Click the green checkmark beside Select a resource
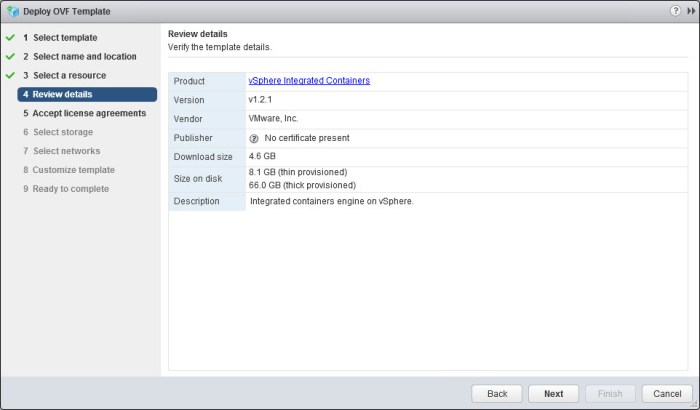The height and width of the screenshot is (410, 700). pyautogui.click(x=10, y=76)
